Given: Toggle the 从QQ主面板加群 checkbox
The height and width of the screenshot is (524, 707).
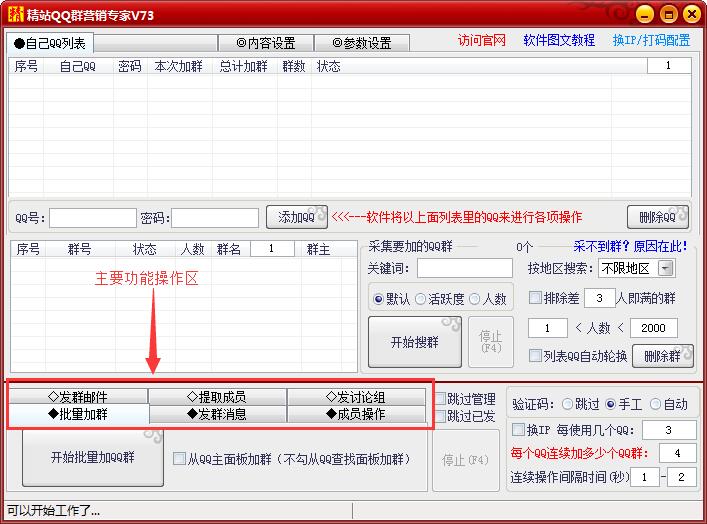Looking at the screenshot, I should (179, 459).
